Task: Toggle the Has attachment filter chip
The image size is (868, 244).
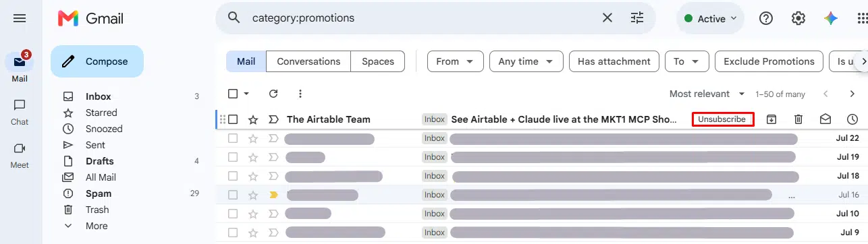Action: 614,61
